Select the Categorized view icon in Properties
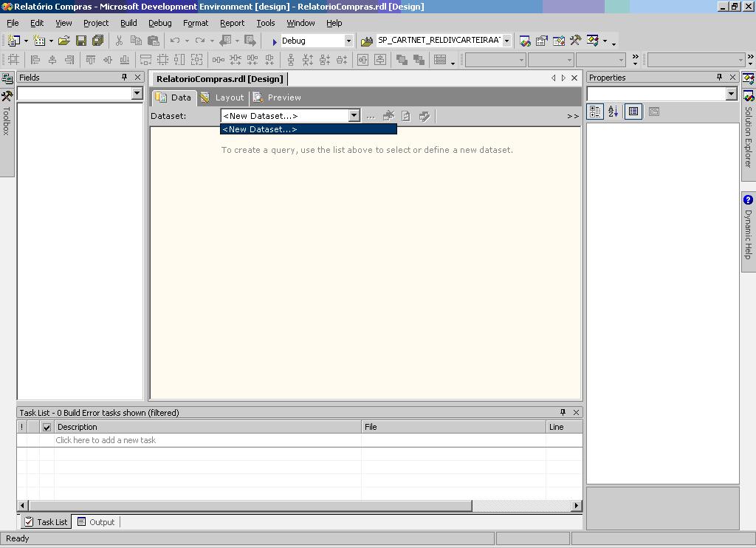 (x=595, y=112)
